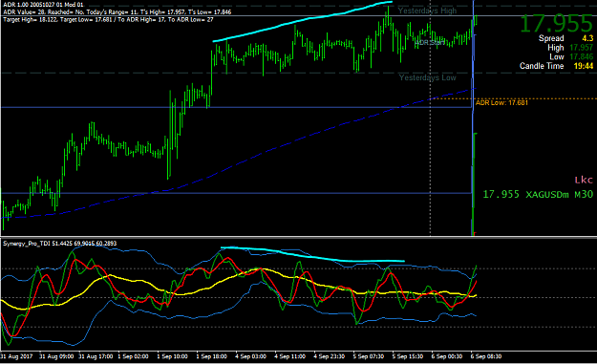Click the '5 Sep 15:30' time axis label
This screenshot has width=597, height=364.
point(407,356)
